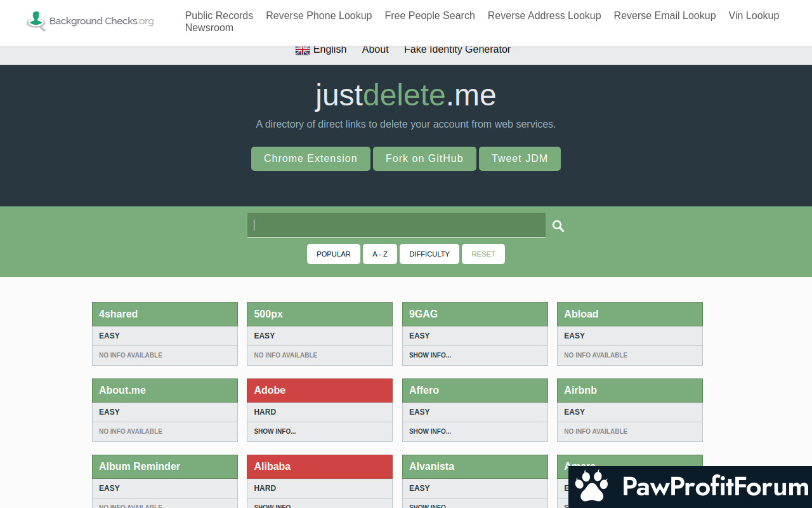
Task: Click 'No info available' under Abload
Action: [596, 356]
